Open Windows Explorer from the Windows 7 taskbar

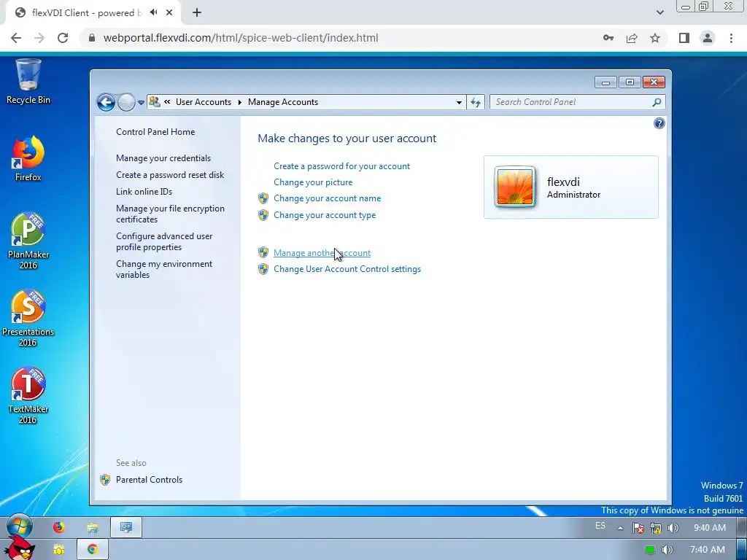[93, 527]
